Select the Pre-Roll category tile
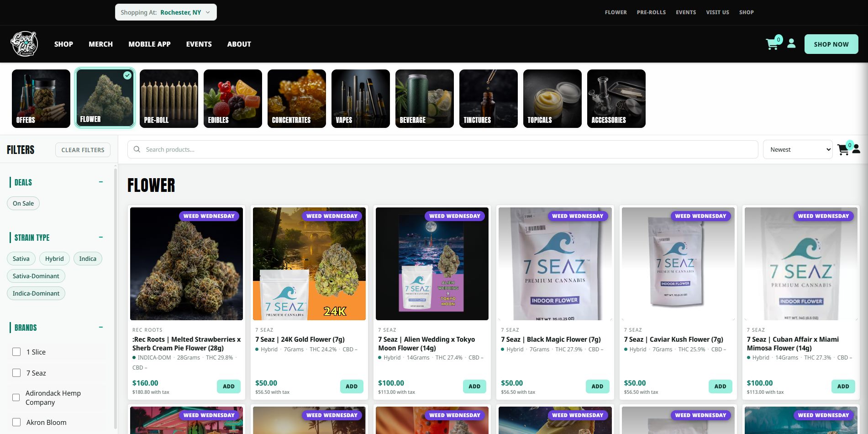Screen dimensions: 868x434 tap(169, 99)
